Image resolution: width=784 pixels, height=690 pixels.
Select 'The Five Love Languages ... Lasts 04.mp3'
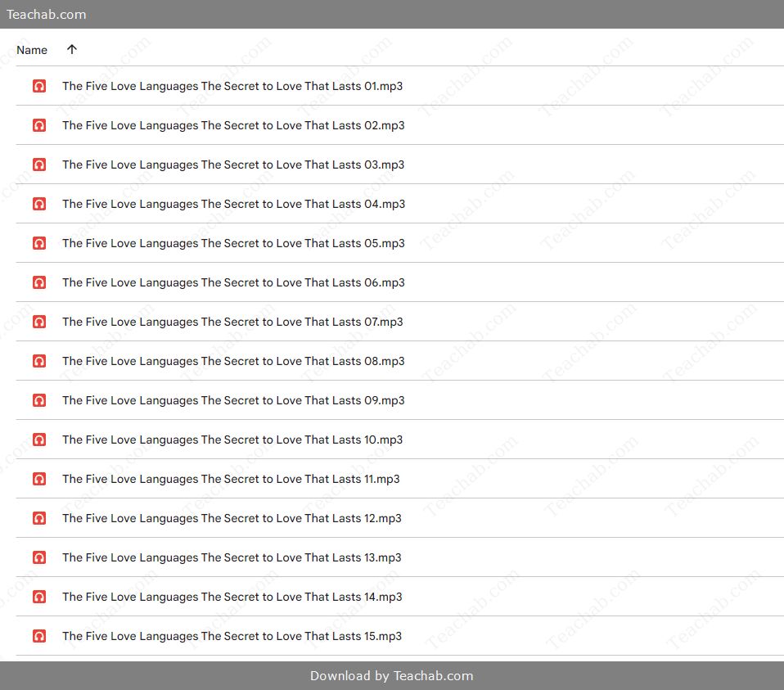click(234, 204)
